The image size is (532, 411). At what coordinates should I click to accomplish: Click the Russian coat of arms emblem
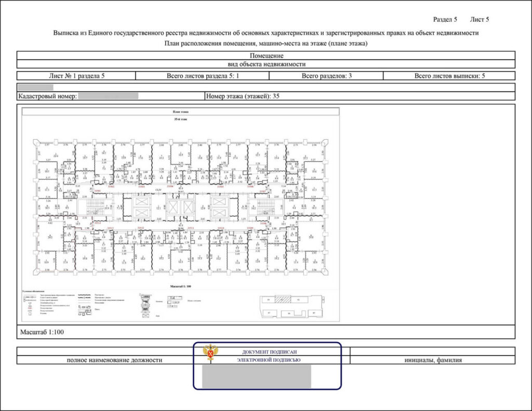pyautogui.click(x=210, y=352)
